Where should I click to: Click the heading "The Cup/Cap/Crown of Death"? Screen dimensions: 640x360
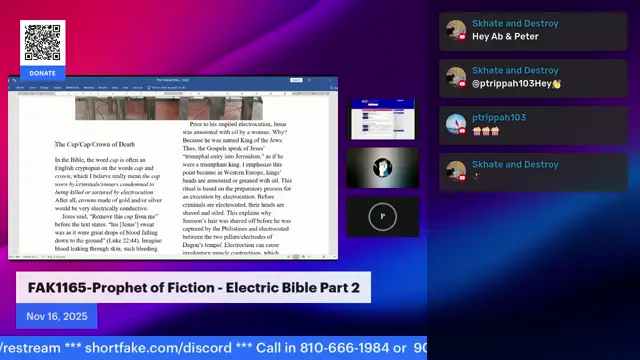coord(95,144)
